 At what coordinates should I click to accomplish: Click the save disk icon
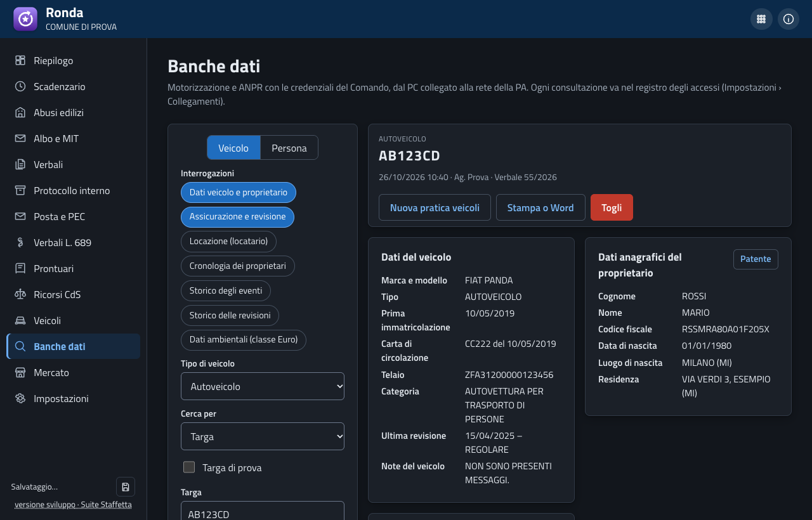(x=126, y=486)
